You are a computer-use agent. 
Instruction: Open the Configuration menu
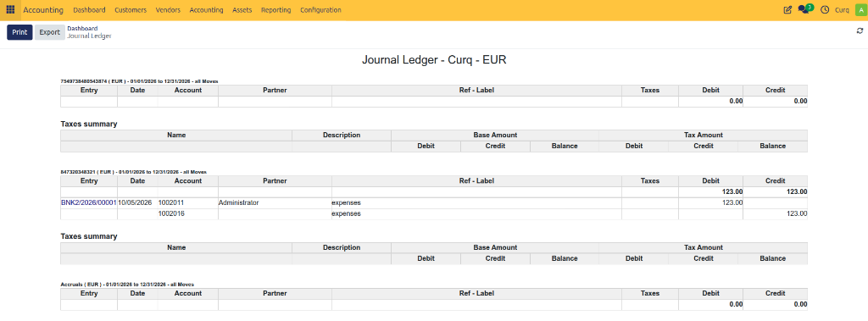tap(320, 10)
